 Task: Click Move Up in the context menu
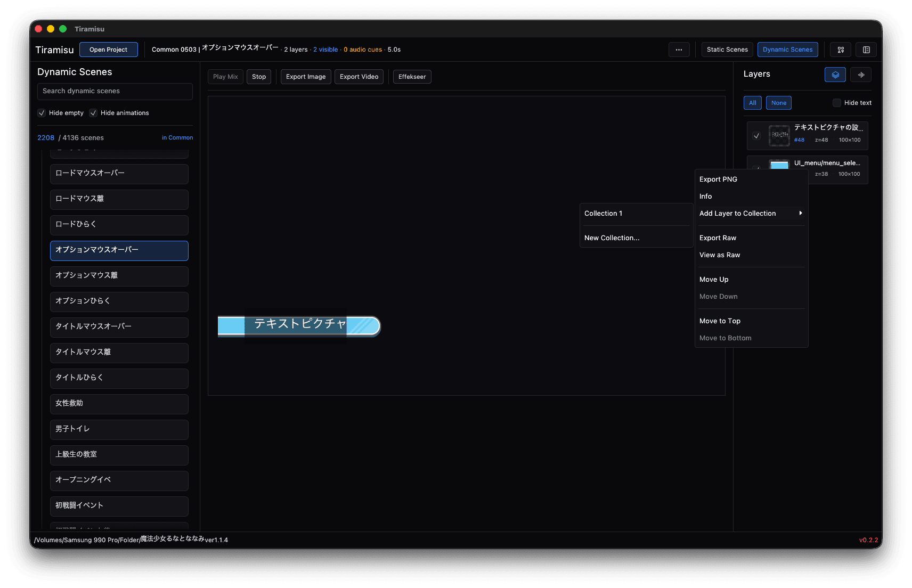pyautogui.click(x=751, y=280)
